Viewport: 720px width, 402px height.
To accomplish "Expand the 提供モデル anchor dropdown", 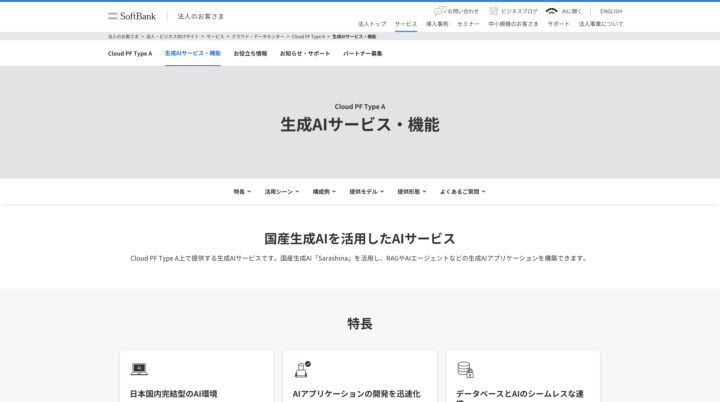I will 367,192.
